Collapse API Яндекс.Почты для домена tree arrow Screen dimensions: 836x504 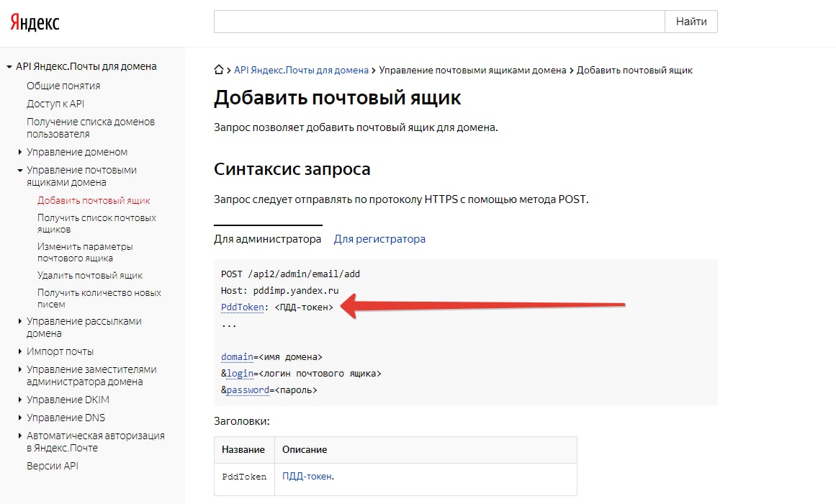point(9,67)
